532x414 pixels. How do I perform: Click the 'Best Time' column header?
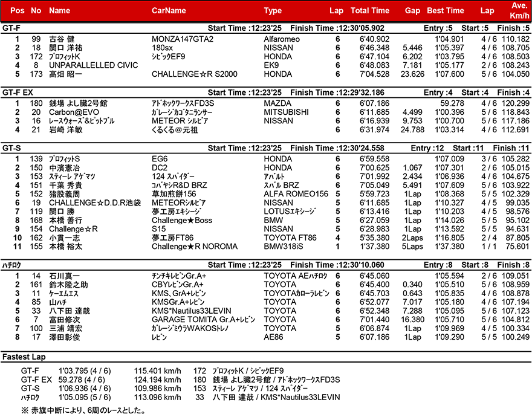click(445, 11)
